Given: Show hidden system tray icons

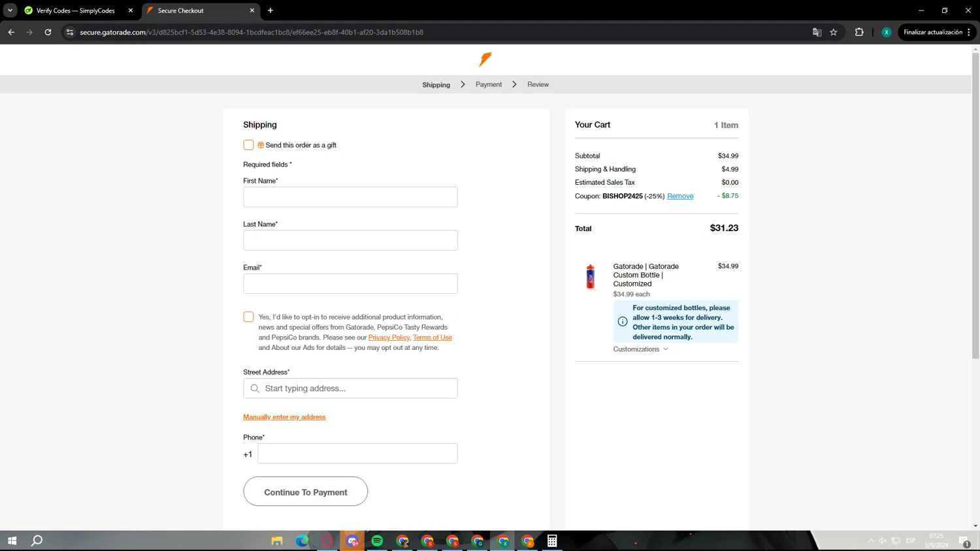Looking at the screenshot, I should point(871,541).
